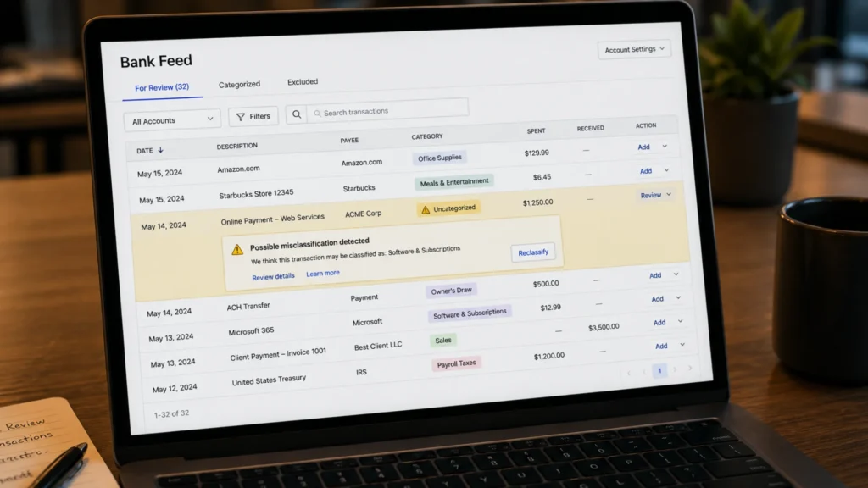
Task: Select page 1 in pagination
Action: click(659, 371)
